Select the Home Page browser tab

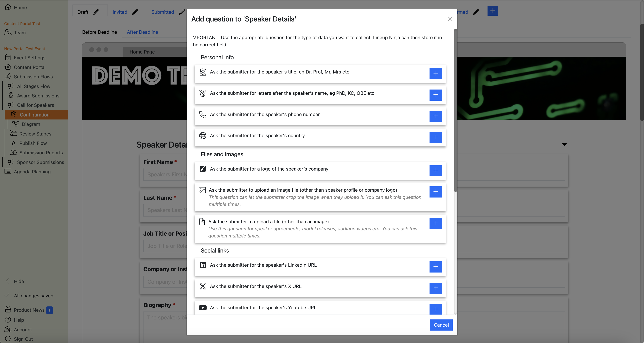tap(142, 52)
